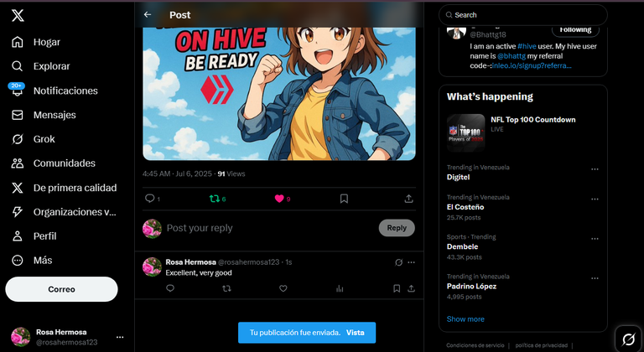Toggle like heart on main post with 9 likes
The width and height of the screenshot is (644, 352).
coord(279,199)
